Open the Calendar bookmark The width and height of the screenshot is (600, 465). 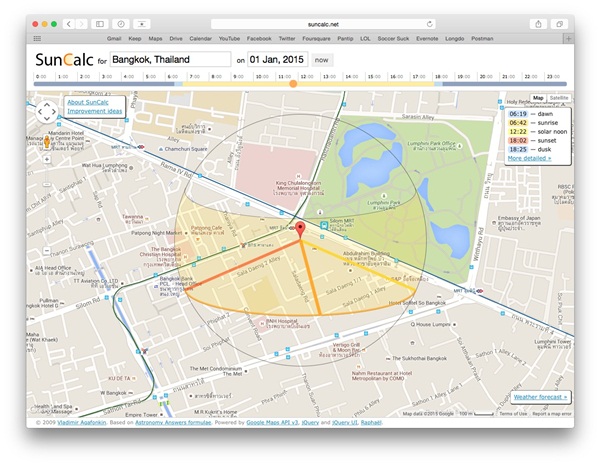[201, 39]
